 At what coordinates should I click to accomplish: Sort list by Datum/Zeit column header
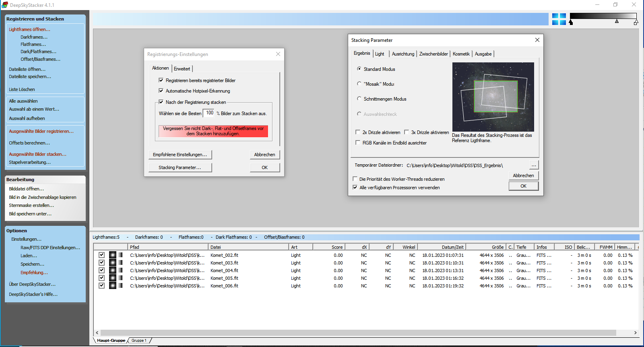(x=442, y=247)
